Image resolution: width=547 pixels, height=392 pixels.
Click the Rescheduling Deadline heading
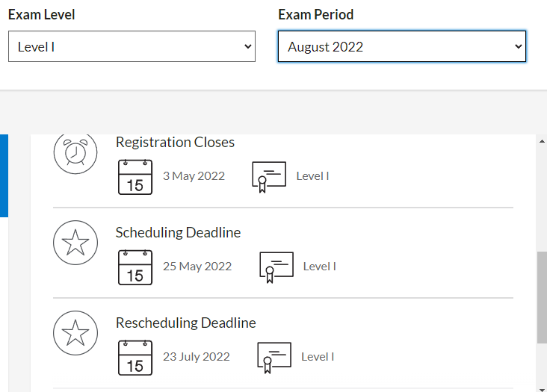pos(185,323)
